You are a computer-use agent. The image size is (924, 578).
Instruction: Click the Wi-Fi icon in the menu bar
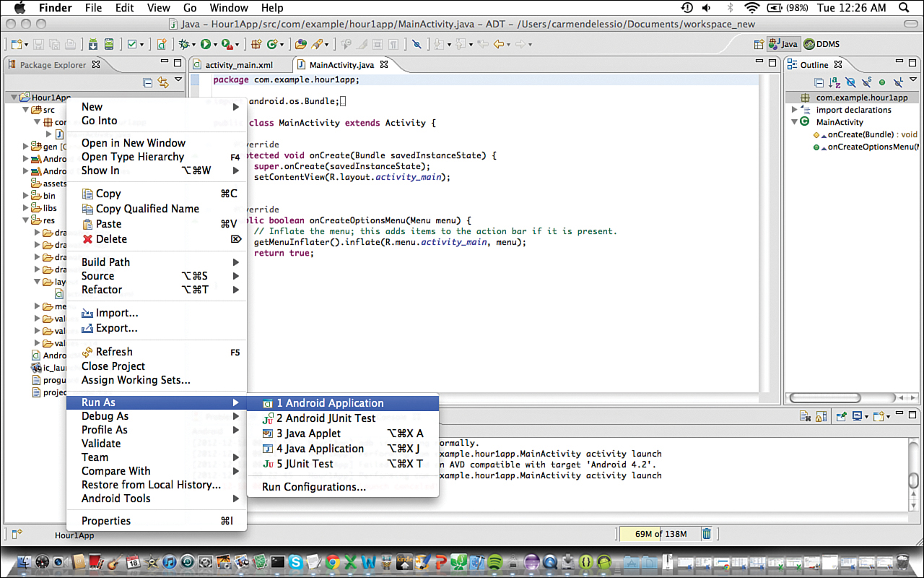pyautogui.click(x=753, y=8)
